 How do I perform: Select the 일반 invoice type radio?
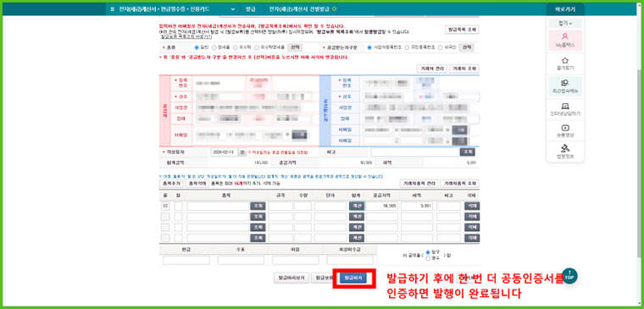coord(197,47)
